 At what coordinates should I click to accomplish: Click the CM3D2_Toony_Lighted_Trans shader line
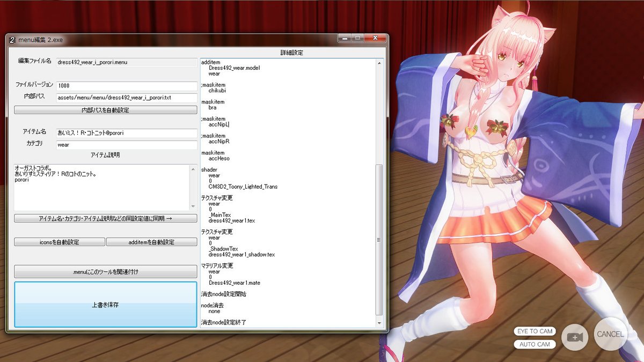pyautogui.click(x=243, y=187)
